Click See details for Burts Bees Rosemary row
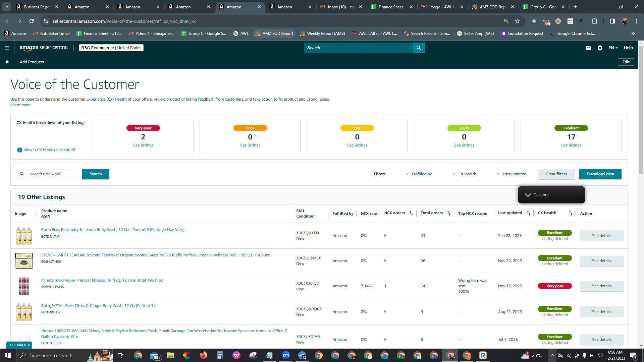The width and height of the screenshot is (644, 362). pyautogui.click(x=602, y=236)
